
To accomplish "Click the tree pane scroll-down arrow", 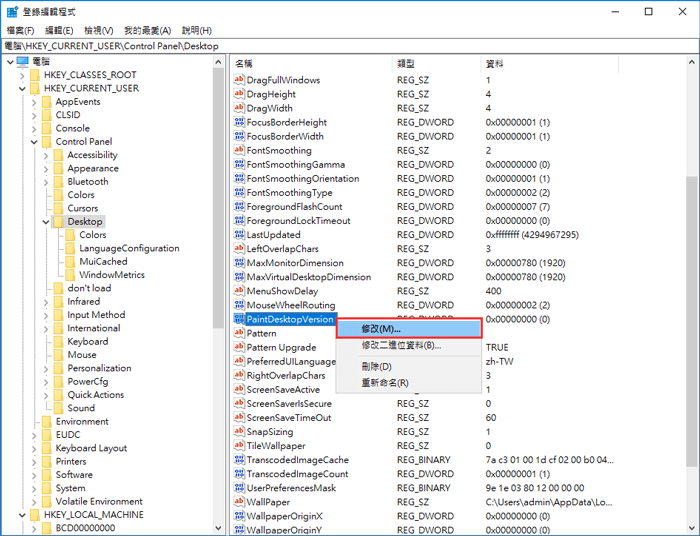I will pyautogui.click(x=218, y=528).
